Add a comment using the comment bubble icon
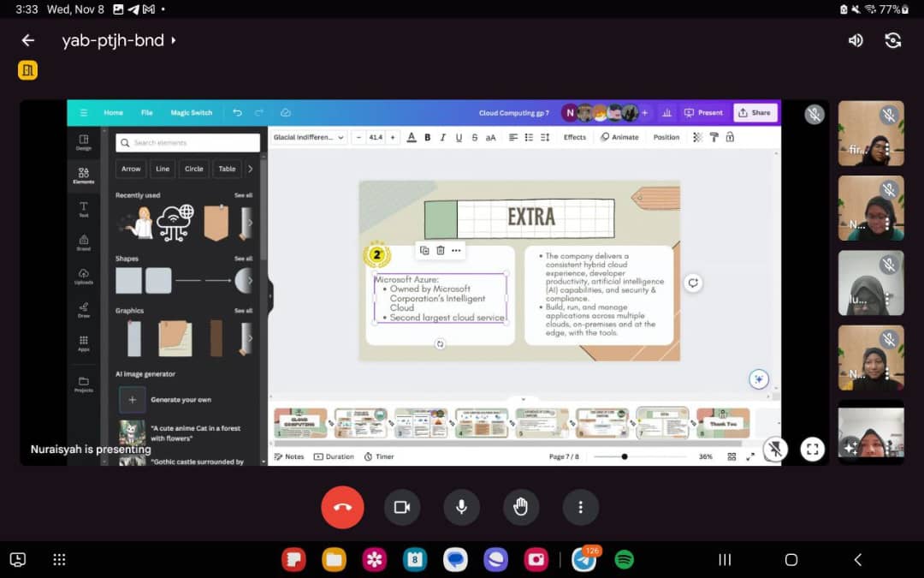The image size is (924, 578). (x=693, y=283)
